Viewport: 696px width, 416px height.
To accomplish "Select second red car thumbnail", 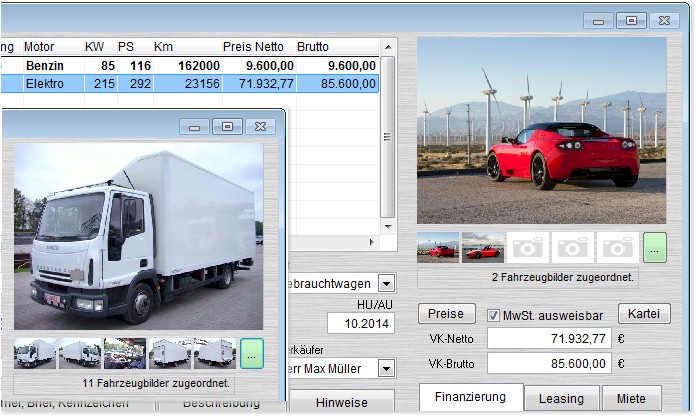I will click(x=482, y=247).
